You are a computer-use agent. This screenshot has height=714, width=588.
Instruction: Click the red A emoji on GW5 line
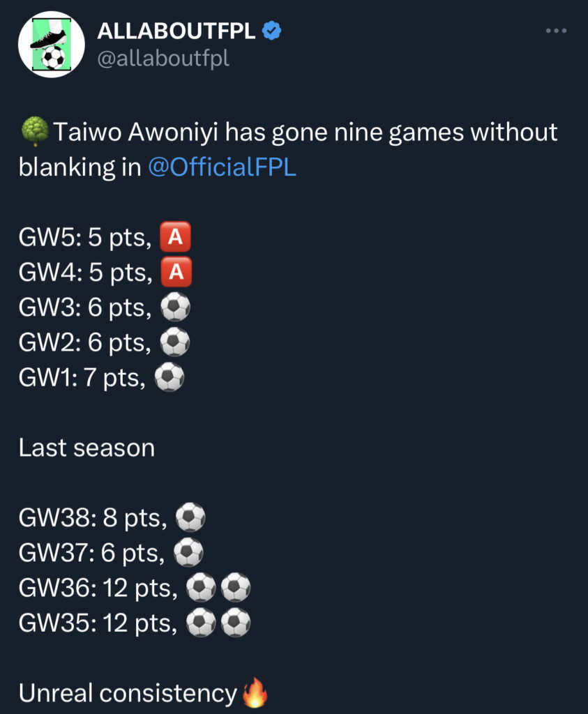pos(175,239)
